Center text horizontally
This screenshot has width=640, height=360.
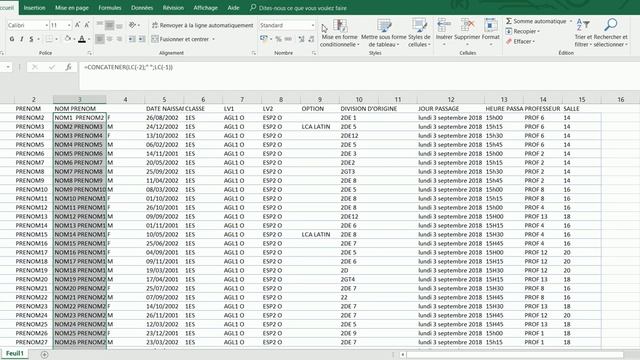109,39
